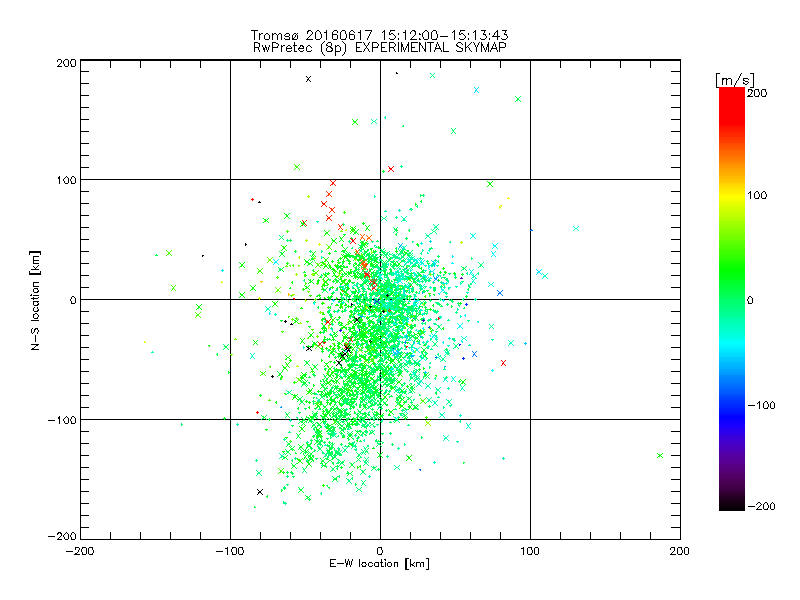Click the 'N-S location [km]' axis label
Viewport: 800px width, 600px height.
35,300
